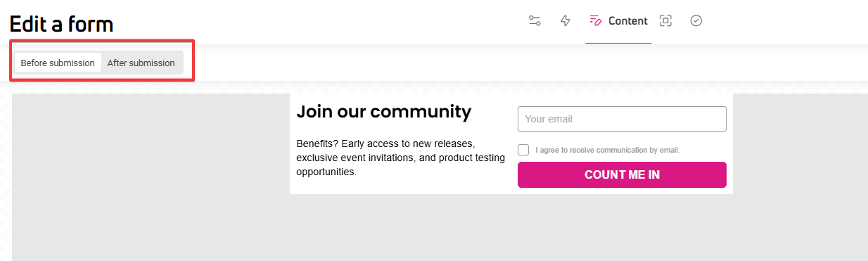Viewport: 868px width, 261px height.
Task: Click the word 'opportunities.' in the form text
Action: (x=326, y=172)
